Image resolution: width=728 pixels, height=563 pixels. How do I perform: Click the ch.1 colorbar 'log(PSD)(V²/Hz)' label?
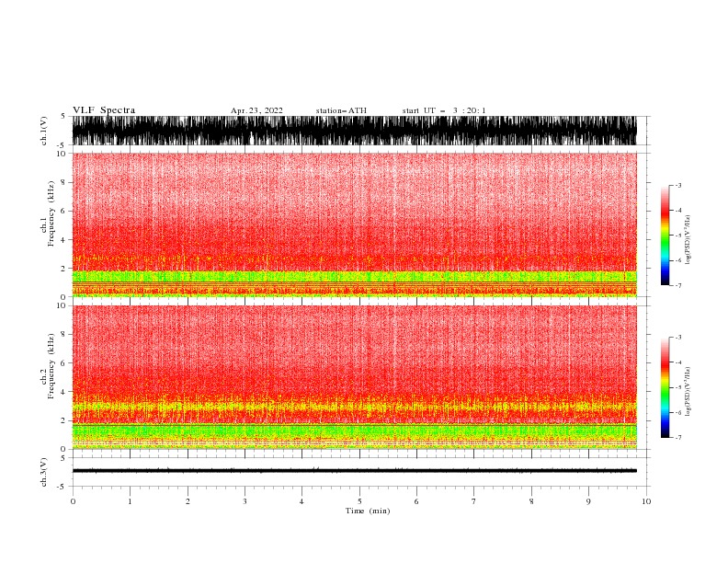688,240
